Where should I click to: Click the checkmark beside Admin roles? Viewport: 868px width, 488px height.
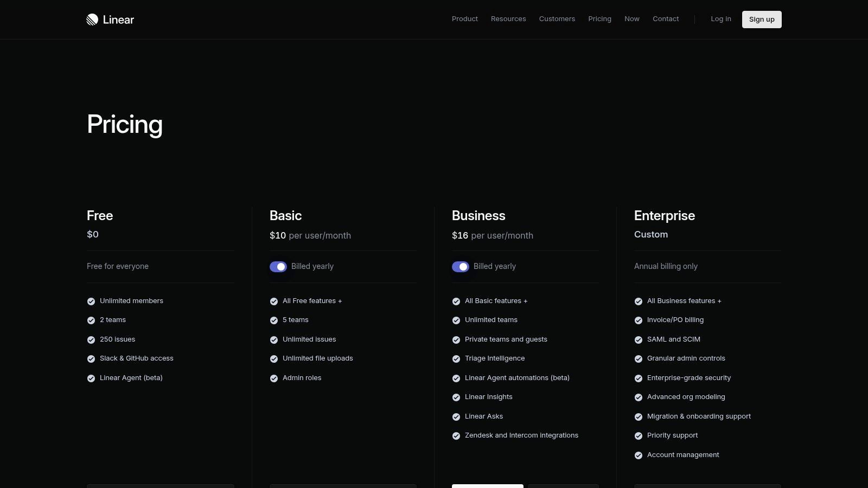pos(273,378)
